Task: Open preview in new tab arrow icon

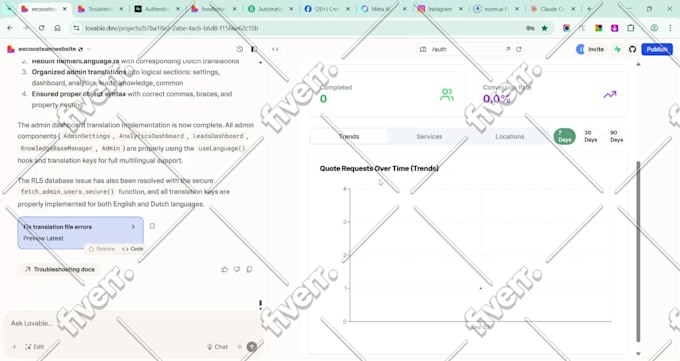Action: point(507,49)
